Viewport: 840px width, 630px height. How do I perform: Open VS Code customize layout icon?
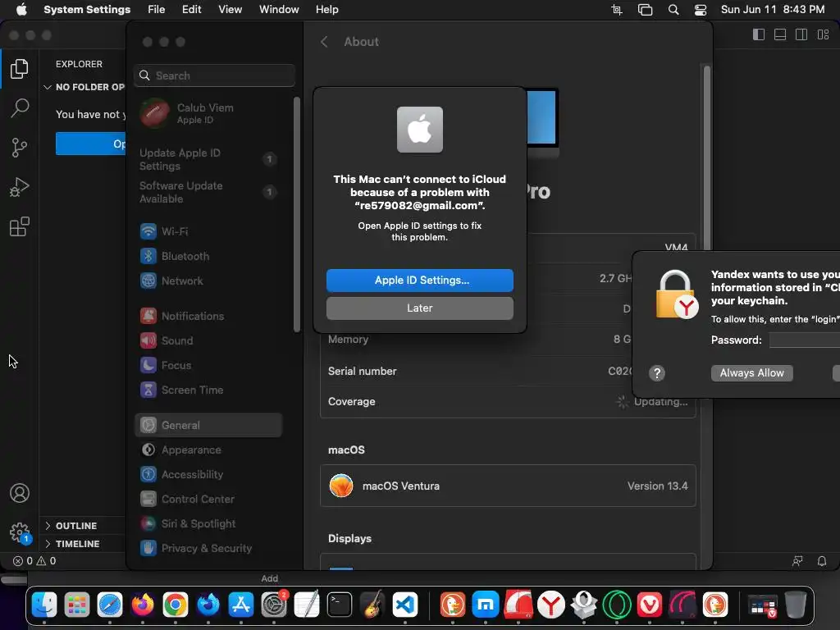pos(823,34)
